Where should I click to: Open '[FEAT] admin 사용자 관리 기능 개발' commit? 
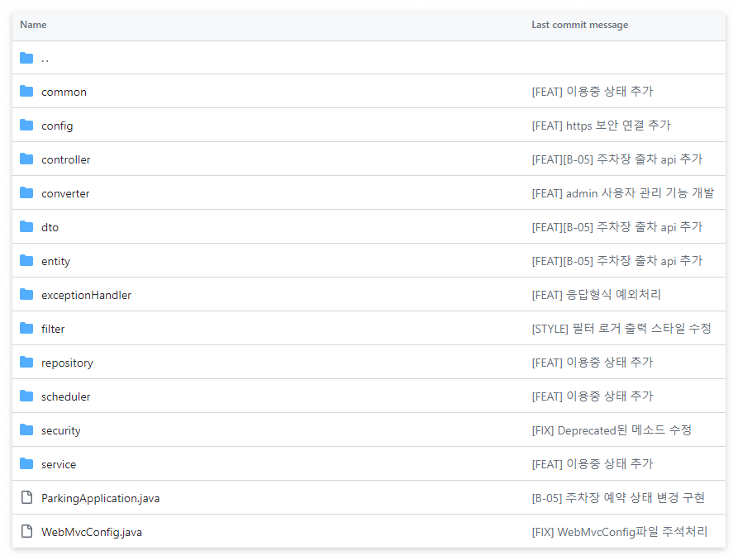tap(622, 193)
